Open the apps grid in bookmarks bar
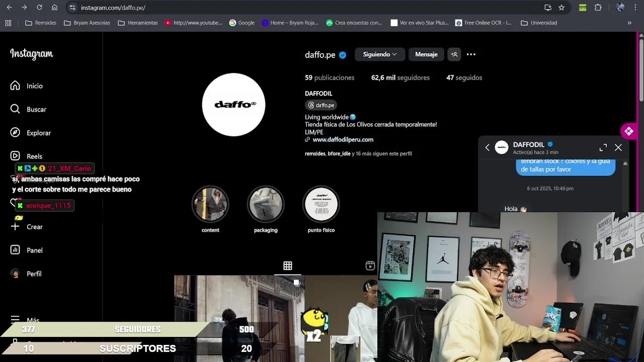This screenshot has width=644, height=362. (8, 23)
